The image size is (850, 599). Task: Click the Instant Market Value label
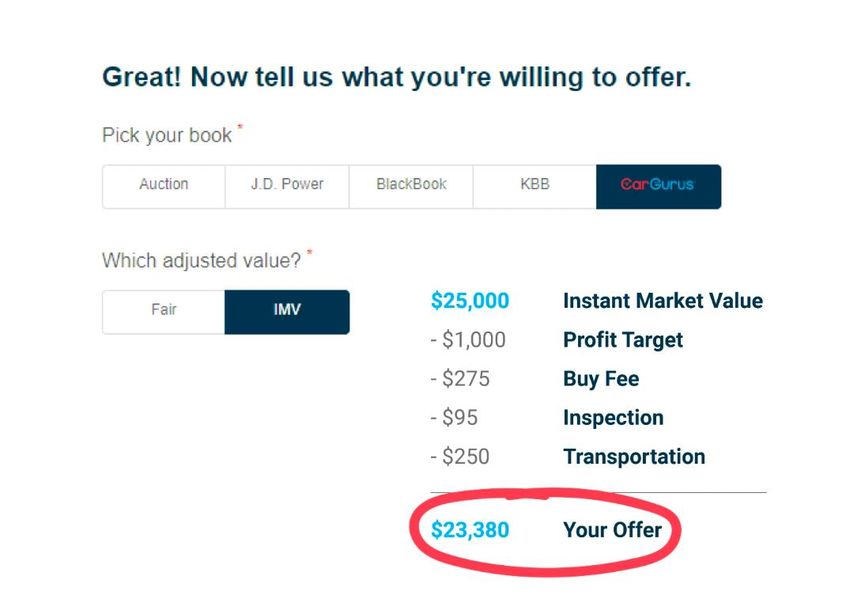click(x=662, y=300)
